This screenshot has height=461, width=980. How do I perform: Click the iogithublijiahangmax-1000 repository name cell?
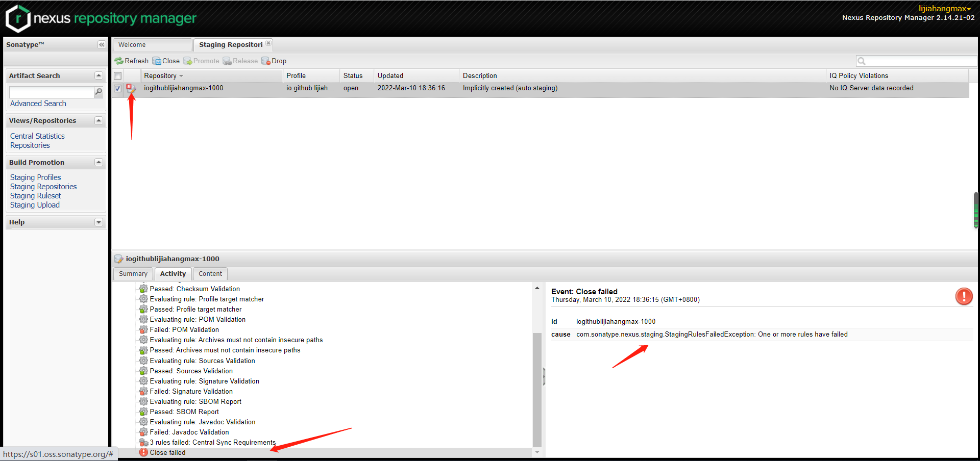[x=183, y=88]
